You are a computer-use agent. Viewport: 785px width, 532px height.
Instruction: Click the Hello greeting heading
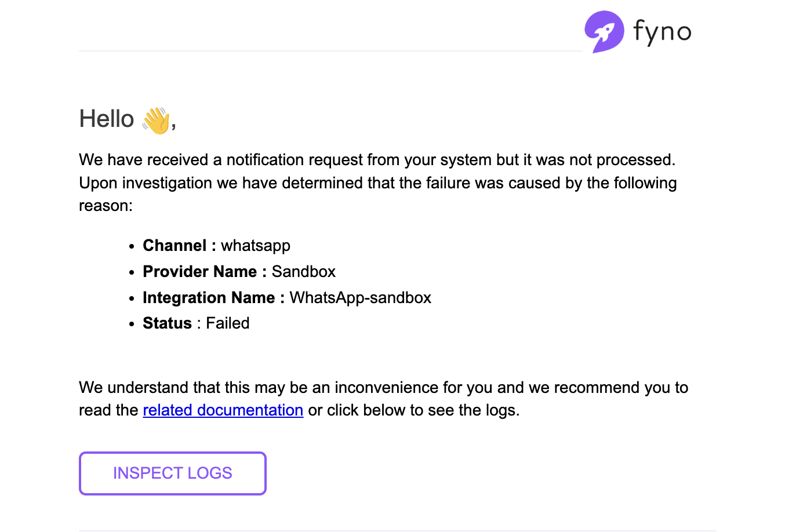coord(107,118)
